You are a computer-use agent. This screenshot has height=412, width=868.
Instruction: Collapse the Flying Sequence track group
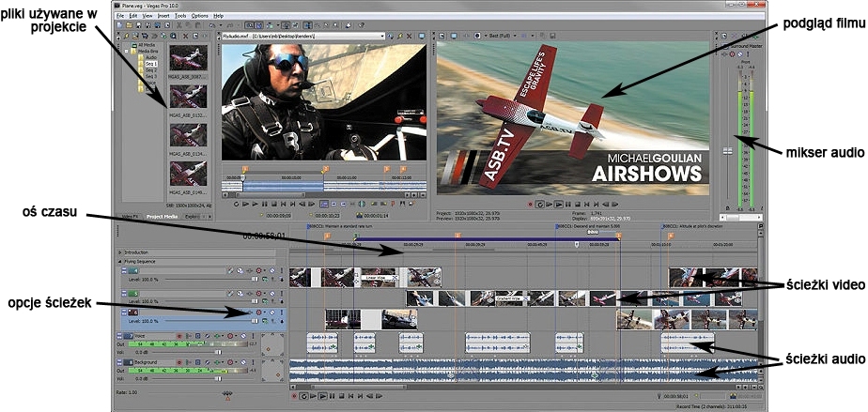pos(120,261)
